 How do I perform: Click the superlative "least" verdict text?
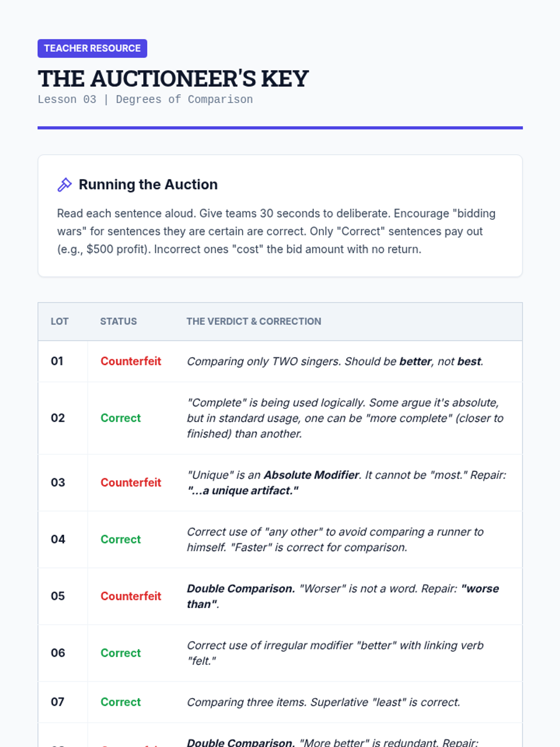click(x=323, y=702)
